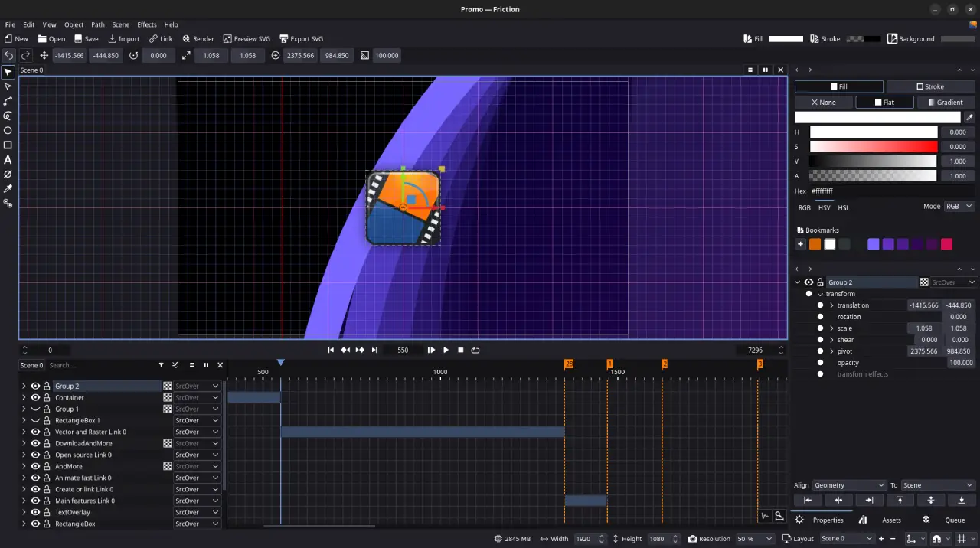This screenshot has width=980, height=548.
Task: Select the Rectangle tool
Action: 8,145
